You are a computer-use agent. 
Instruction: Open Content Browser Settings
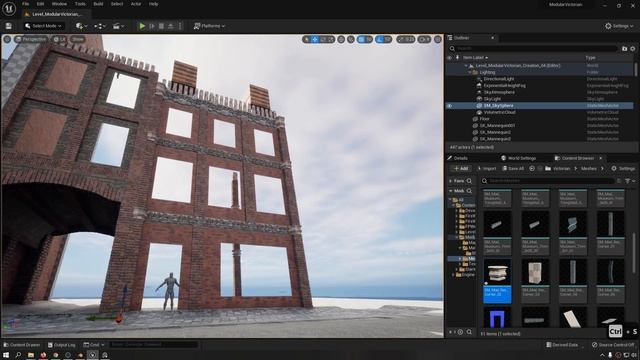pos(623,169)
